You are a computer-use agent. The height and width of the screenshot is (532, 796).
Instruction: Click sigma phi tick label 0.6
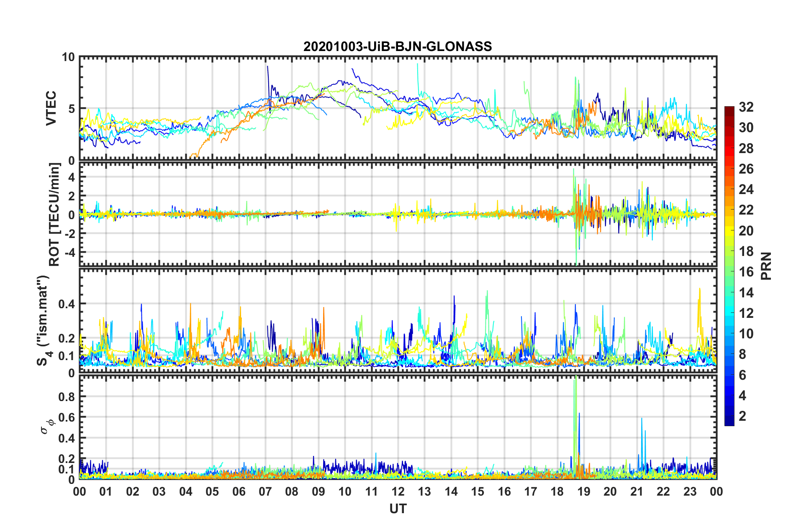[x=67, y=417]
